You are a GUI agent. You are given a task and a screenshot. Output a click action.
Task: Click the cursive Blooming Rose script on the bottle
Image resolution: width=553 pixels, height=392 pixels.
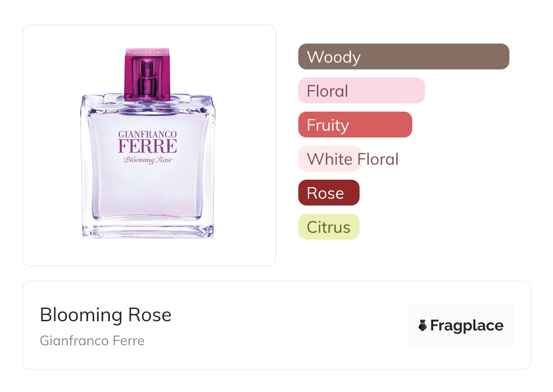147,160
